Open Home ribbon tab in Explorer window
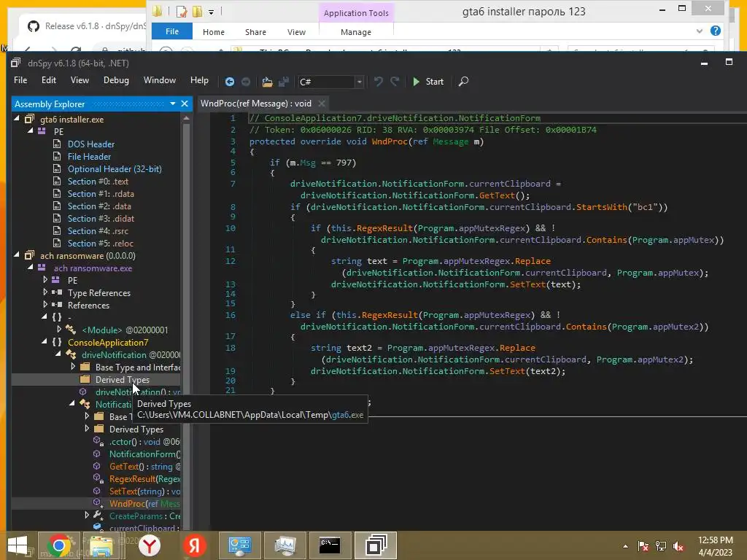This screenshot has height=560, width=747. tap(214, 32)
